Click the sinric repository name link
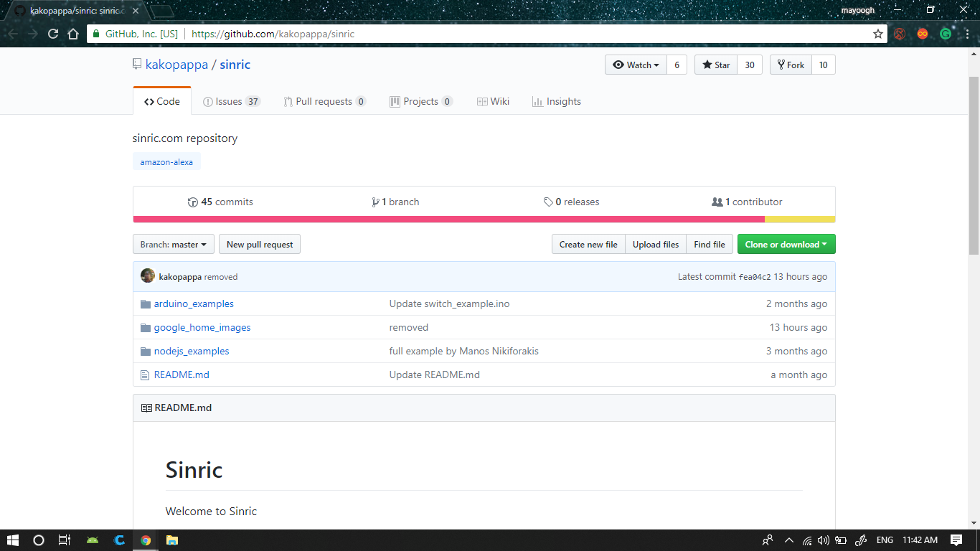 click(235, 65)
